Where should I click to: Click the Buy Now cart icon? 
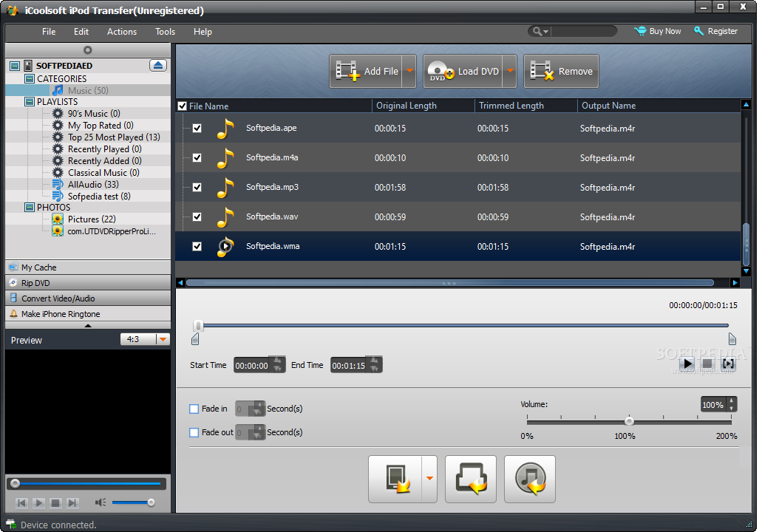[640, 31]
